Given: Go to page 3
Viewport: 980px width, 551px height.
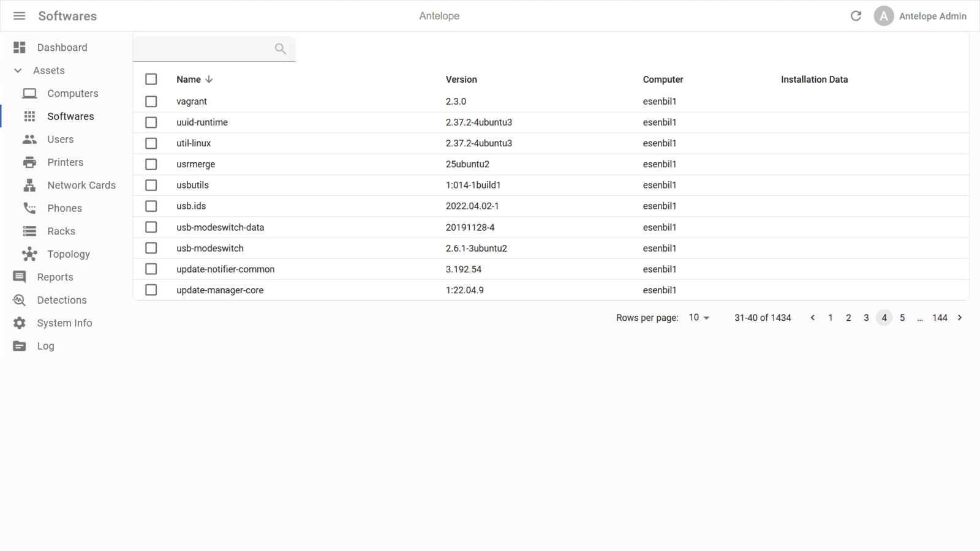Looking at the screenshot, I should click(866, 318).
